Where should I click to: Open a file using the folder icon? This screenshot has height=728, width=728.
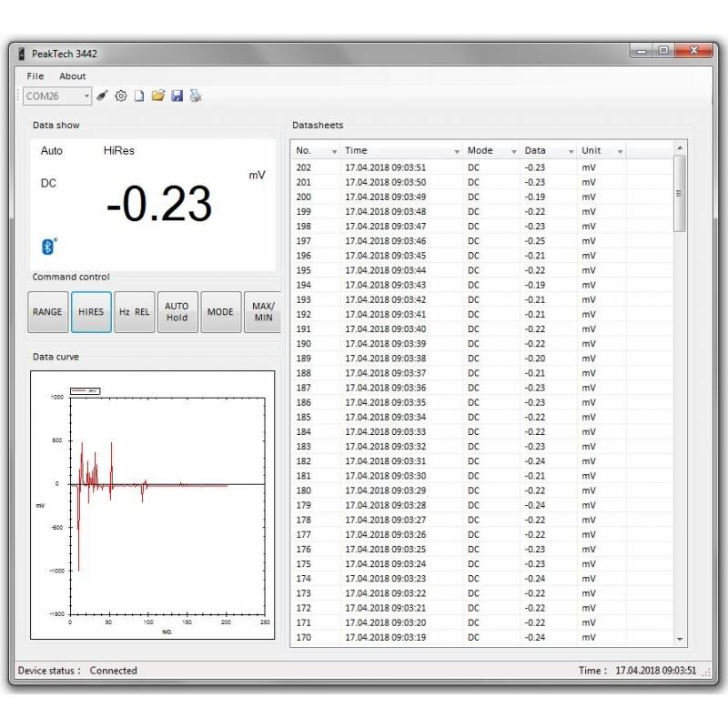(158, 96)
